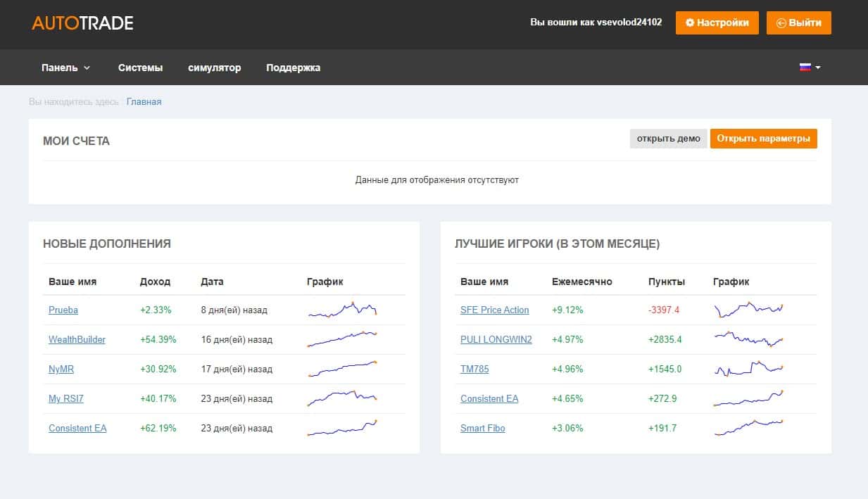This screenshot has width=868, height=499.
Task: Click the открыть демо button
Action: click(x=669, y=139)
